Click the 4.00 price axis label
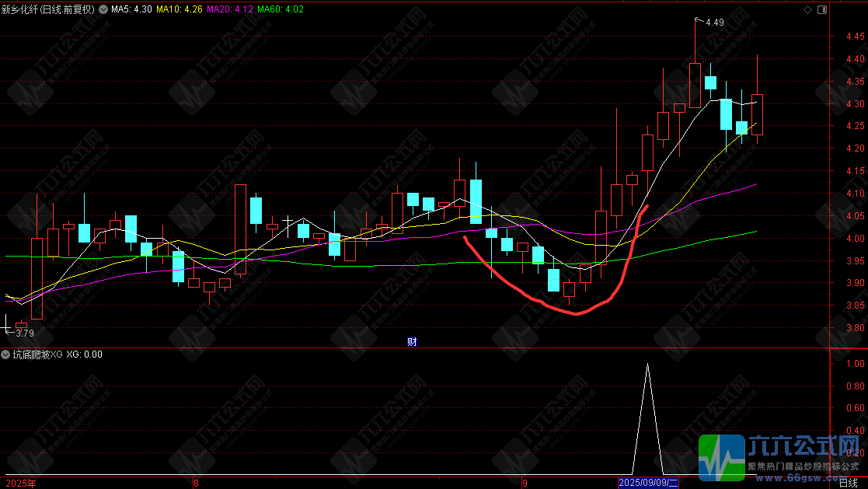Image resolution: width=868 pixels, height=489 pixels. point(856,239)
